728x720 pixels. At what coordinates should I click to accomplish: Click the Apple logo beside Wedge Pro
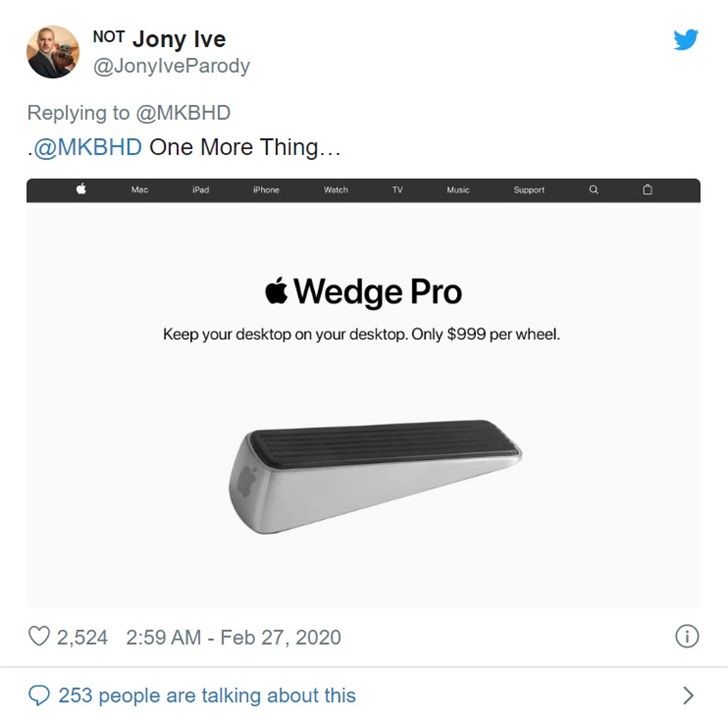coord(276,291)
